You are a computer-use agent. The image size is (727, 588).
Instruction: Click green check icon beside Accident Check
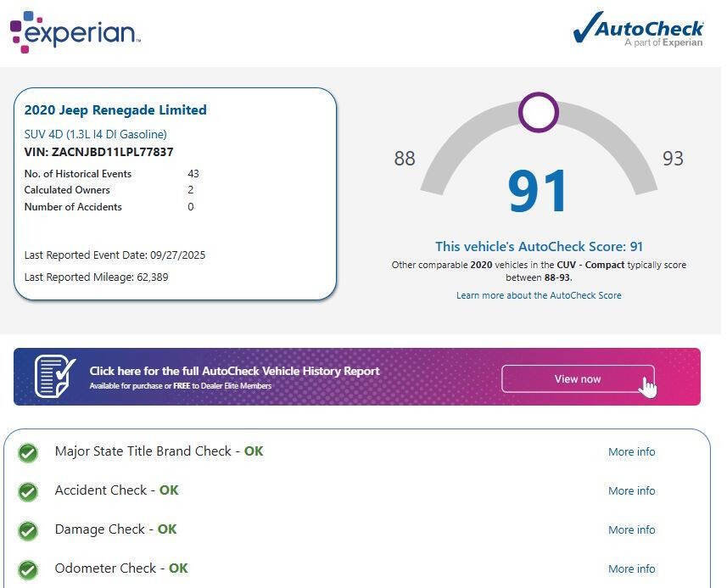(x=28, y=491)
